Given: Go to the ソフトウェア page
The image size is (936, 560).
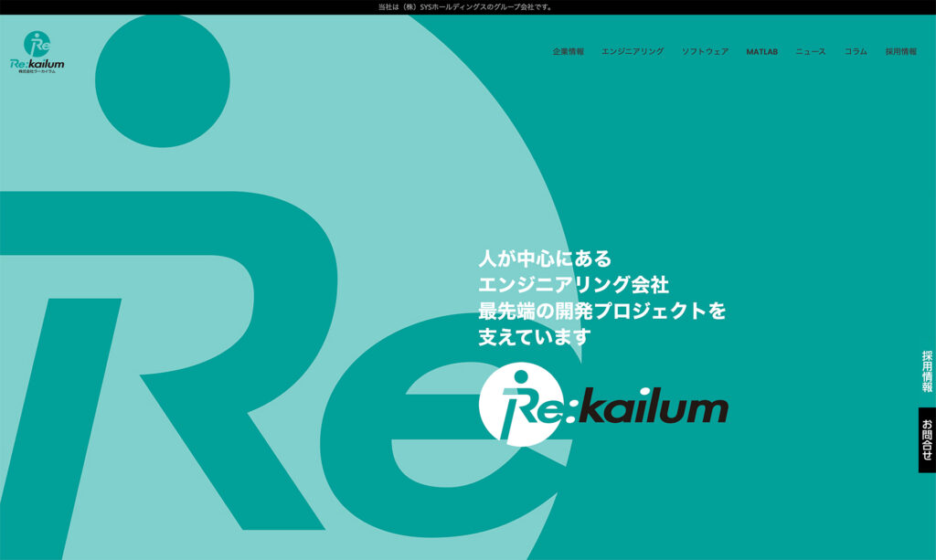Looking at the screenshot, I should coord(705,52).
